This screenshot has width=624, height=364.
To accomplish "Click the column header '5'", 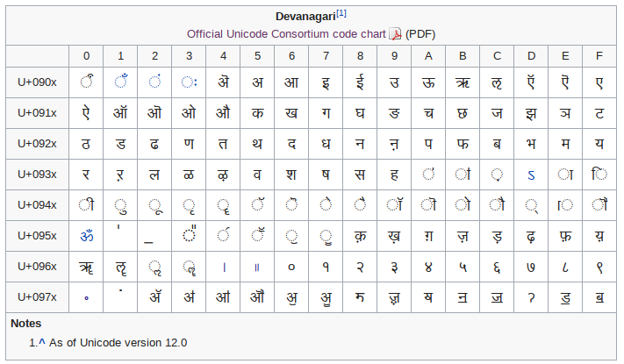I will (257, 56).
